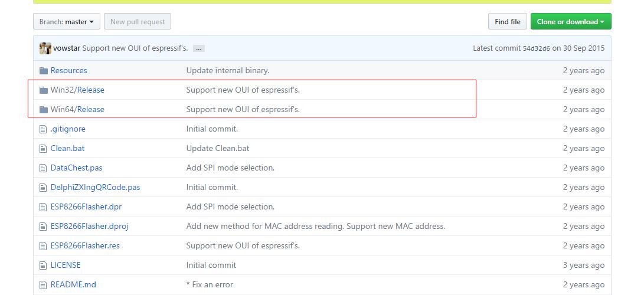Open the DelphiZXIngQRCode.pas file
644x295 pixels.
(95, 187)
